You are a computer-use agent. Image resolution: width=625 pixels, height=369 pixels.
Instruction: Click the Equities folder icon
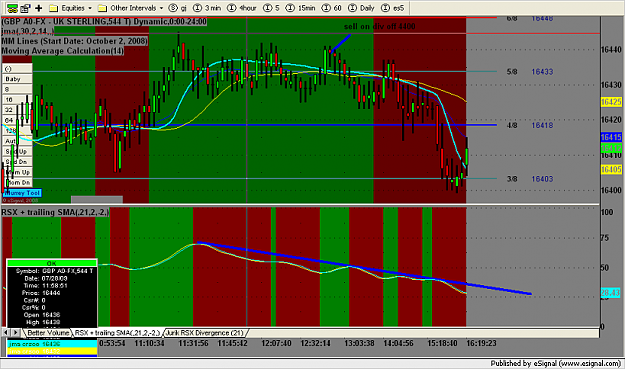(x=53, y=8)
